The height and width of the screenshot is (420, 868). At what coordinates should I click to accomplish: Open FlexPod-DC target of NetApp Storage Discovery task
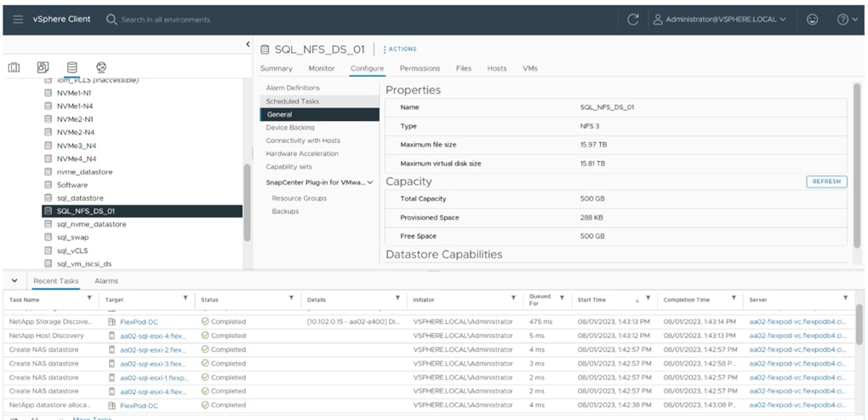(139, 322)
